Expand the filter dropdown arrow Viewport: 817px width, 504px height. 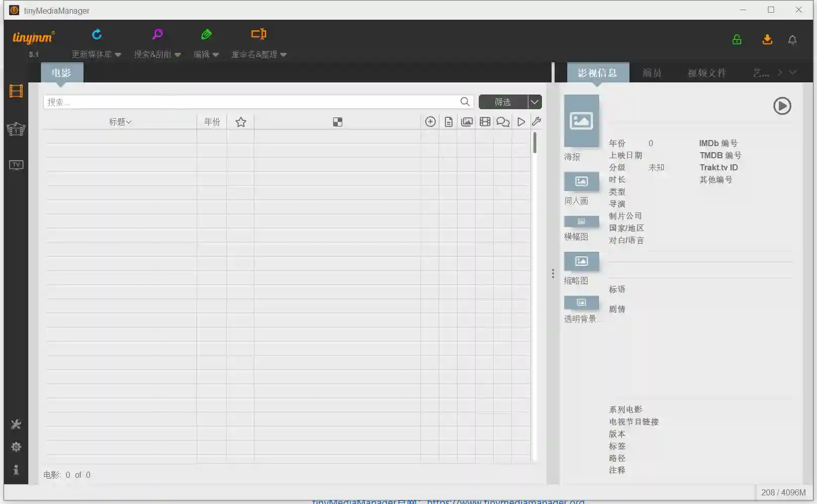click(534, 102)
